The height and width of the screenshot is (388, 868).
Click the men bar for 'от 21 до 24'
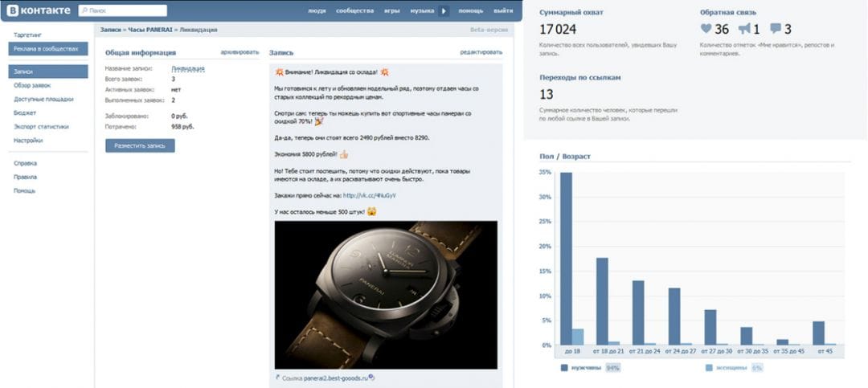[638, 312]
